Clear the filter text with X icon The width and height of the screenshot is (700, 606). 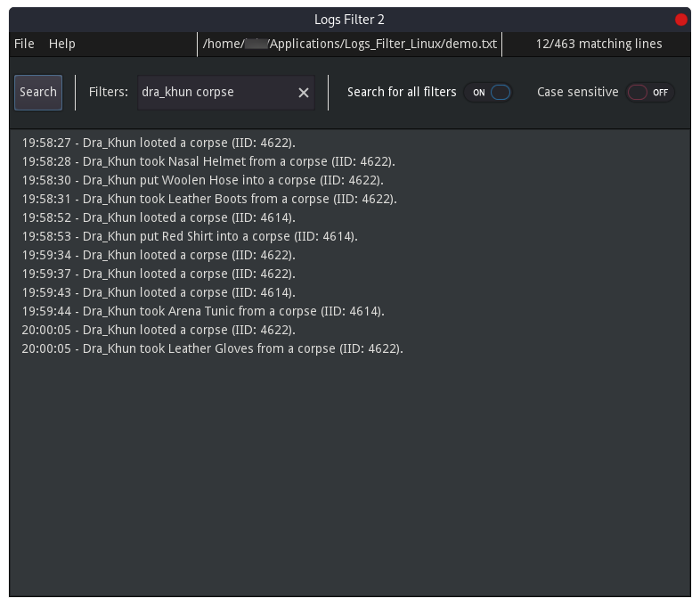(x=303, y=93)
